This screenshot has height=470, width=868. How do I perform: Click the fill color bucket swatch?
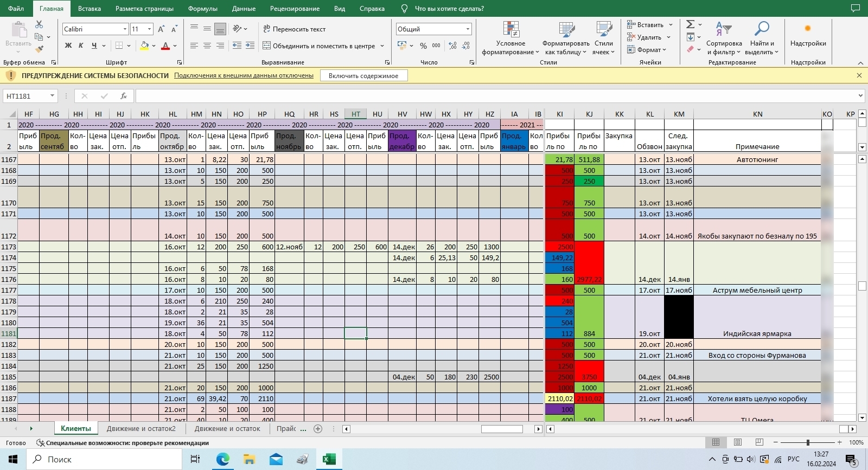pyautogui.click(x=144, y=46)
